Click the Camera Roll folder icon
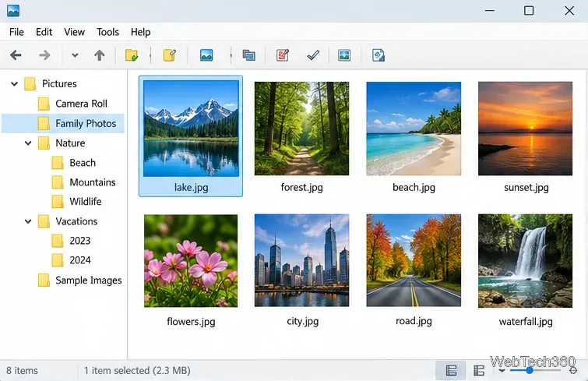Image resolution: width=588 pixels, height=381 pixels. (44, 104)
